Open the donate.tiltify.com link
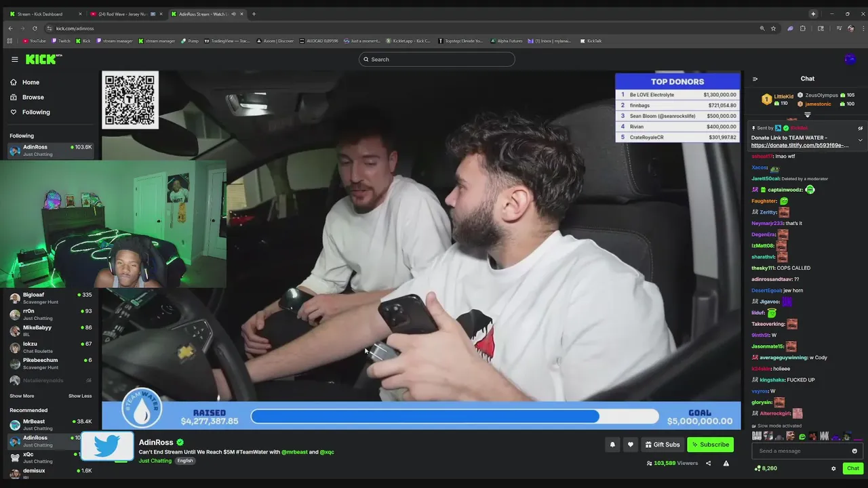Screen dimensions: 868x488 [x=800, y=146]
